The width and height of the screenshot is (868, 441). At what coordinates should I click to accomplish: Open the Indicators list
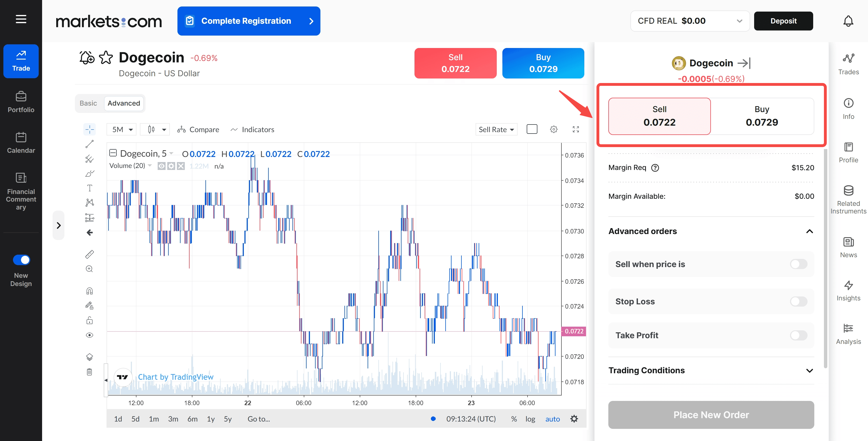pos(252,130)
